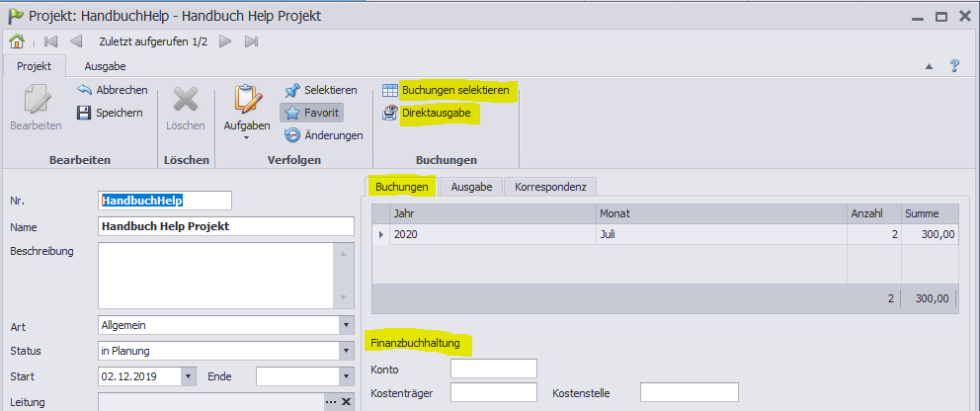The height and width of the screenshot is (411, 980).
Task: Click Leitung ellipsis browse button
Action: click(331, 402)
